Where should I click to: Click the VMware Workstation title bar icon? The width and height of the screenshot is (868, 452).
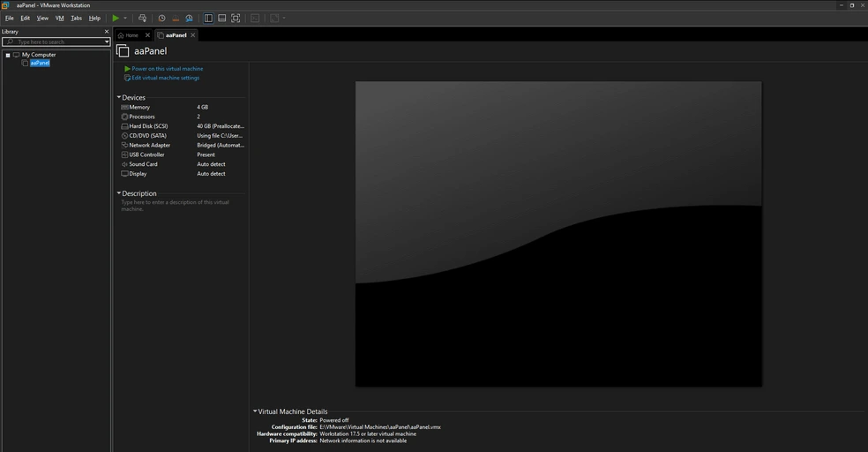(5, 5)
